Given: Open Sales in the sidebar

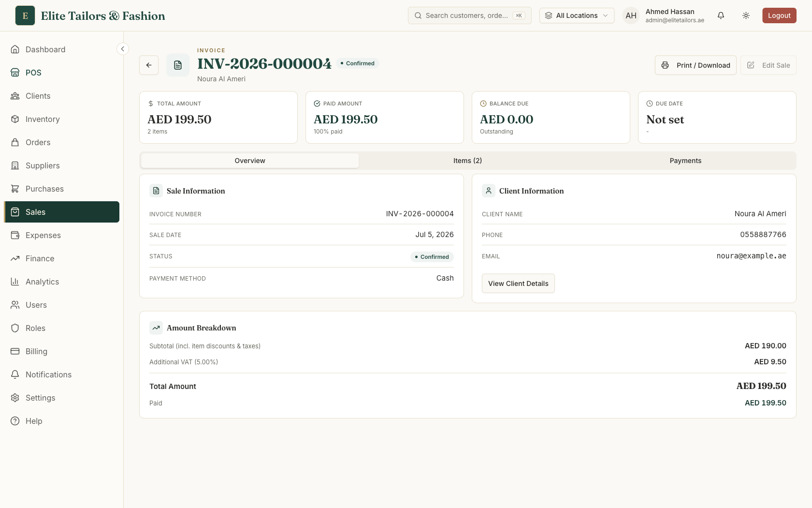Looking at the screenshot, I should click(62, 212).
